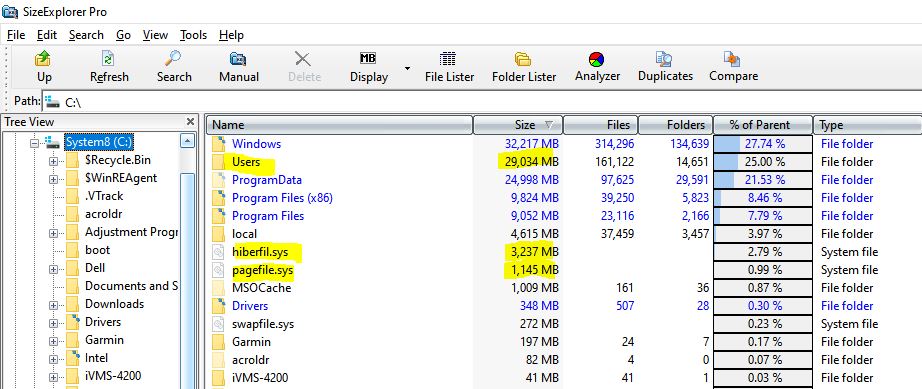Expand the iVMS-4200 tree node
The width and height of the screenshot is (922, 389).
[x=54, y=376]
